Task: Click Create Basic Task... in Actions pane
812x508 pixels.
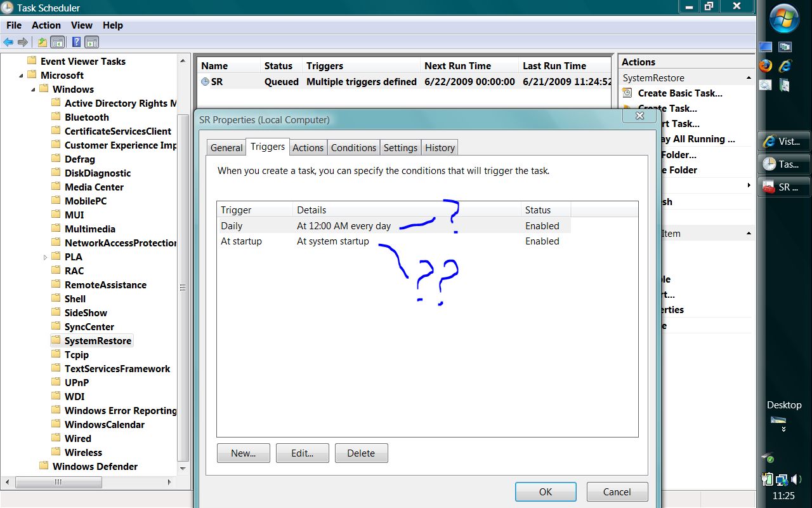Action: (x=680, y=93)
